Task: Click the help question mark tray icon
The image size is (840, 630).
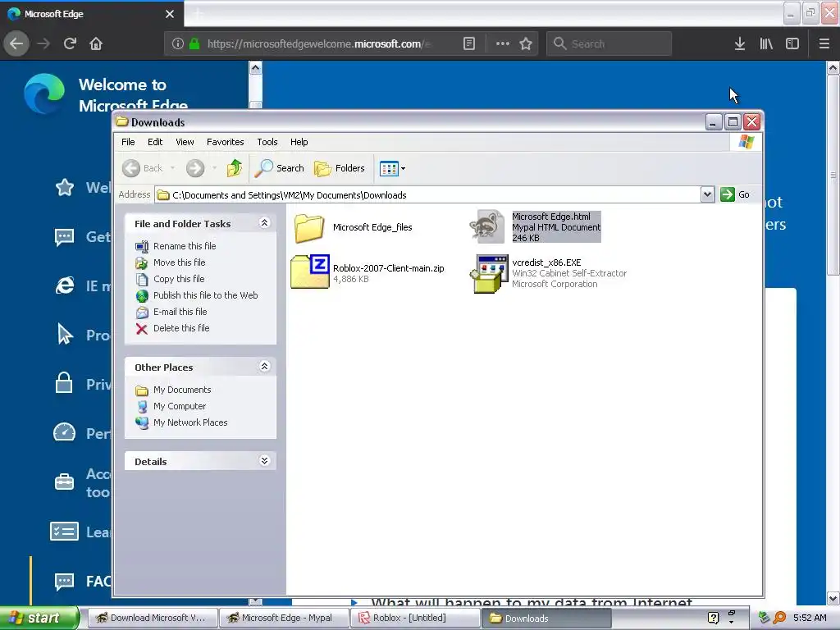Action: click(713, 618)
